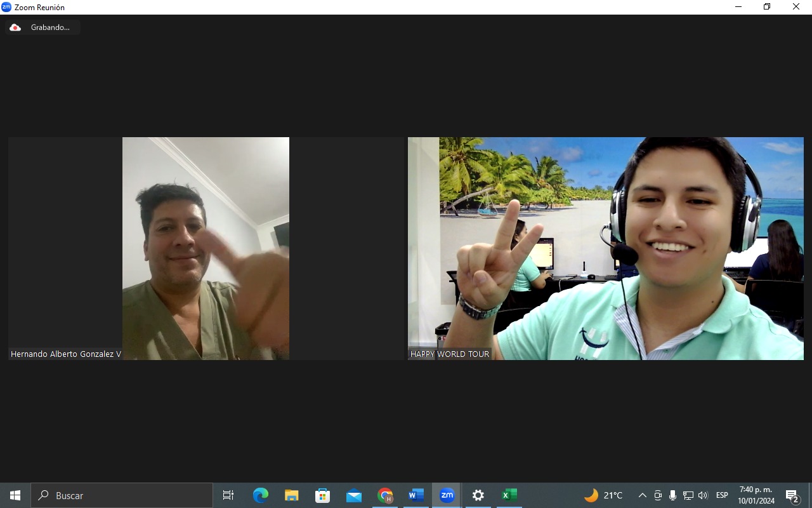Switch to Google Chrome in taskbar

tap(385, 495)
